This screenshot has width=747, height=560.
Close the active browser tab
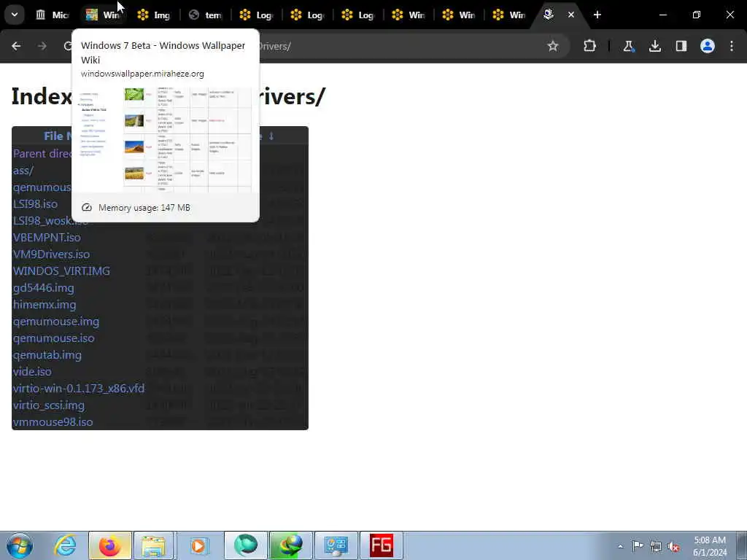coord(570,15)
